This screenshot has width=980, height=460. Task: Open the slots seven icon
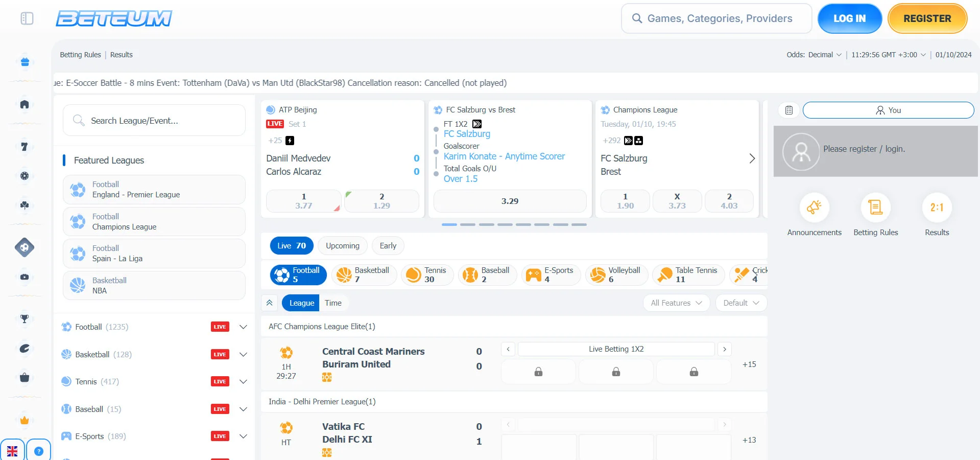click(25, 147)
